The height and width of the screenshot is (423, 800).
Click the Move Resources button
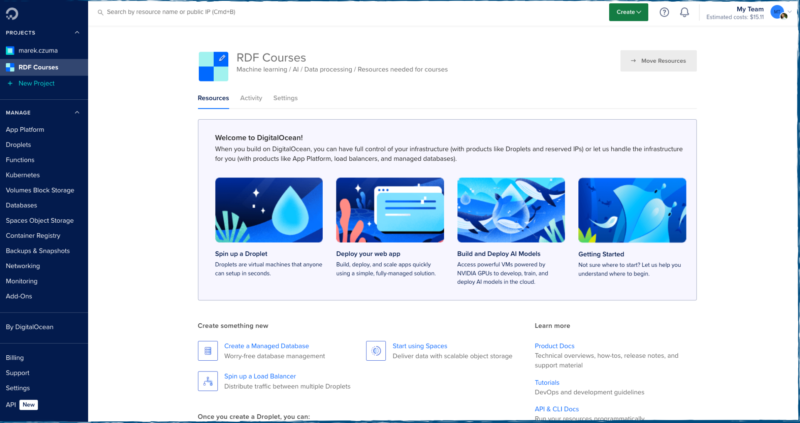(658, 61)
